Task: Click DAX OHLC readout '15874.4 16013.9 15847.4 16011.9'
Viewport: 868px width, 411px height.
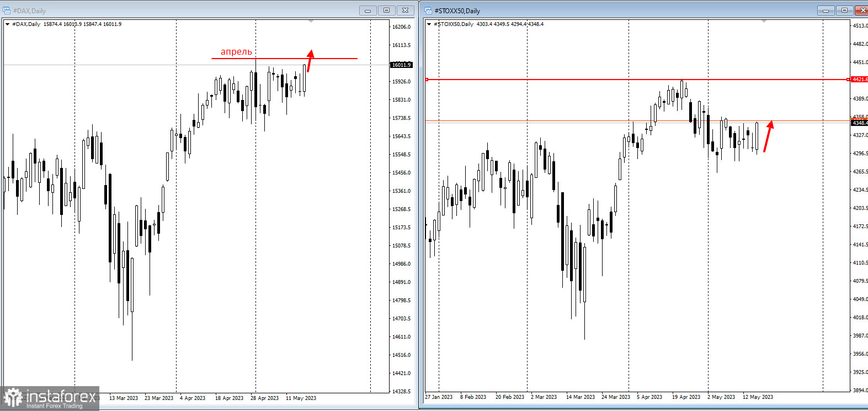Action: (82, 24)
